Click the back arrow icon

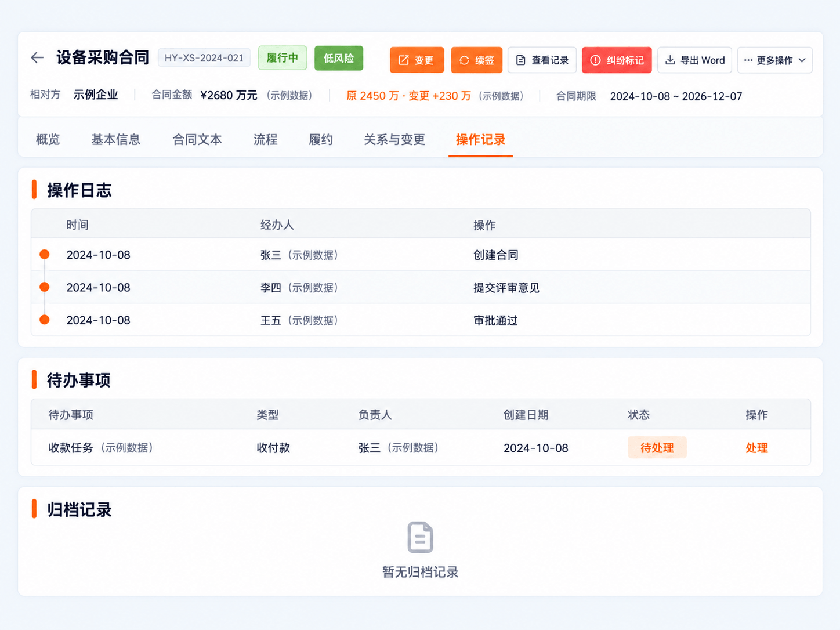(37, 57)
